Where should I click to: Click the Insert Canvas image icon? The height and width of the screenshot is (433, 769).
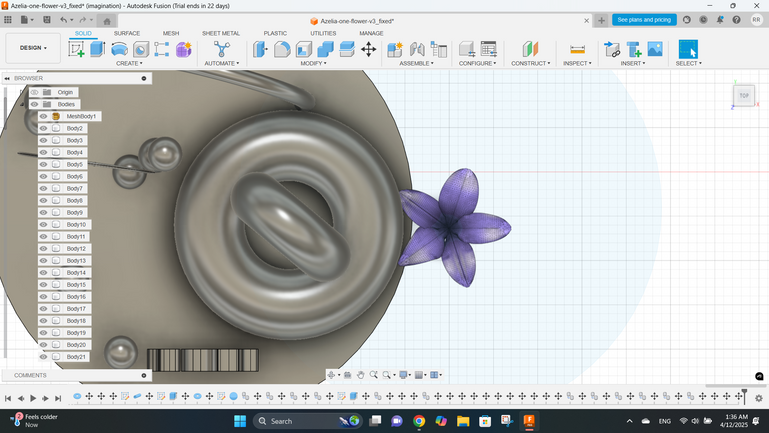(x=655, y=49)
